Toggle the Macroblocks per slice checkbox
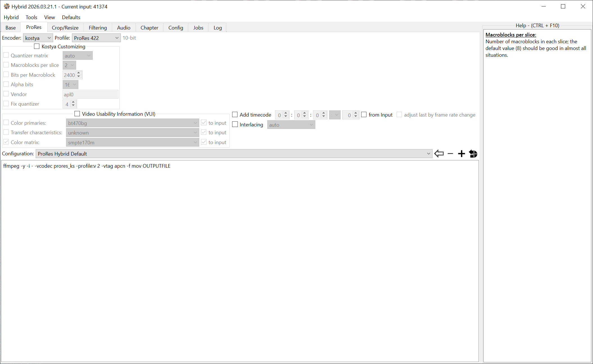 [x=6, y=65]
